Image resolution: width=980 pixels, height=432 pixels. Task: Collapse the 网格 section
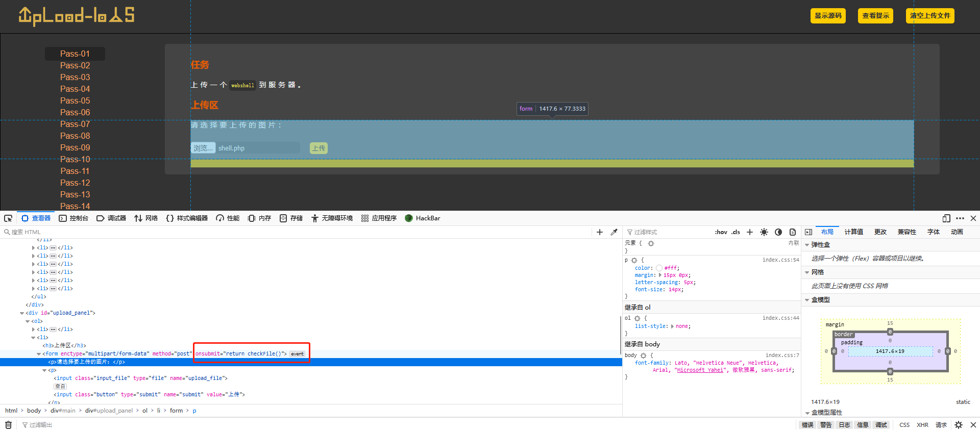[807, 272]
